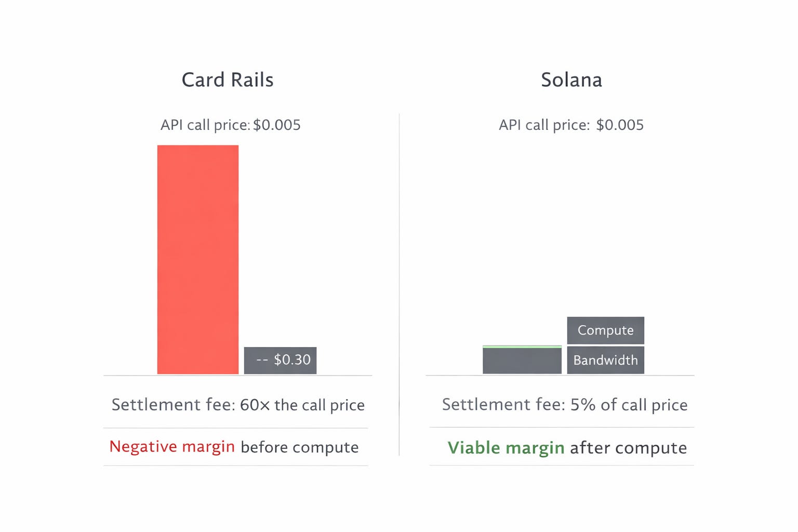
Task: Click the thin green line atop gray bar
Action: [x=522, y=347]
